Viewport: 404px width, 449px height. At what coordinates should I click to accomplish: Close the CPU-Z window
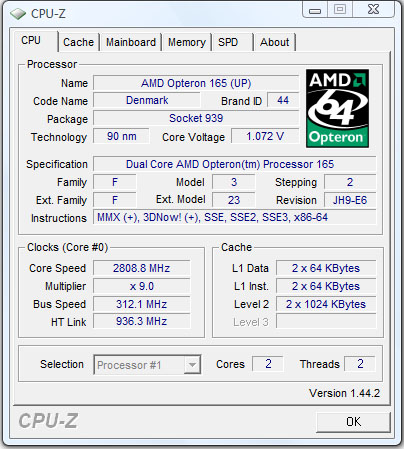[x=373, y=10]
